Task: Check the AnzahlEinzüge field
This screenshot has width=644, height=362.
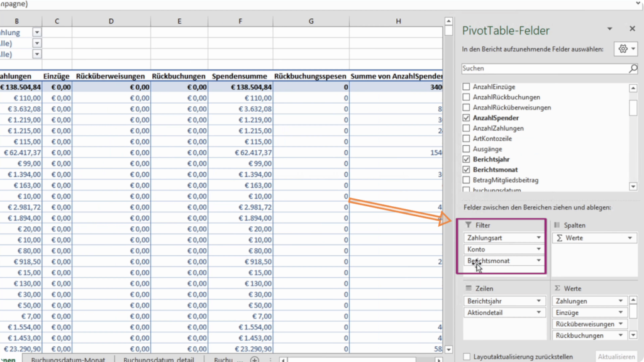Action: [x=466, y=87]
